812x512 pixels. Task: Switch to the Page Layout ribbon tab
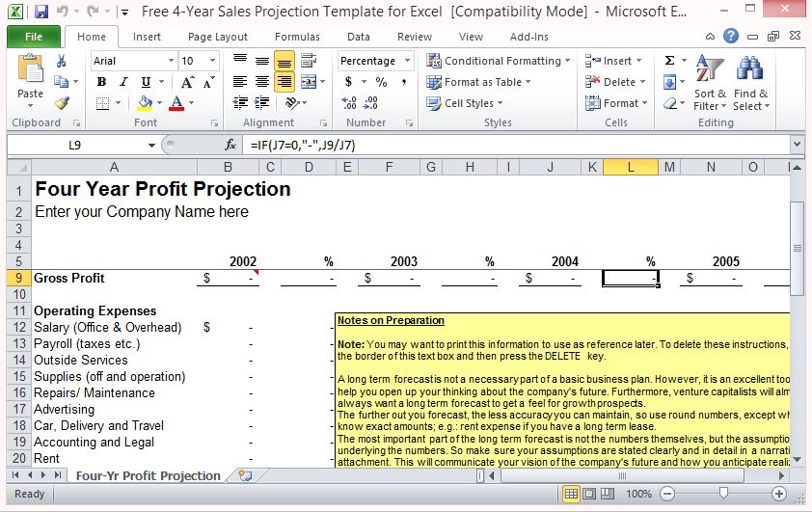point(217,37)
